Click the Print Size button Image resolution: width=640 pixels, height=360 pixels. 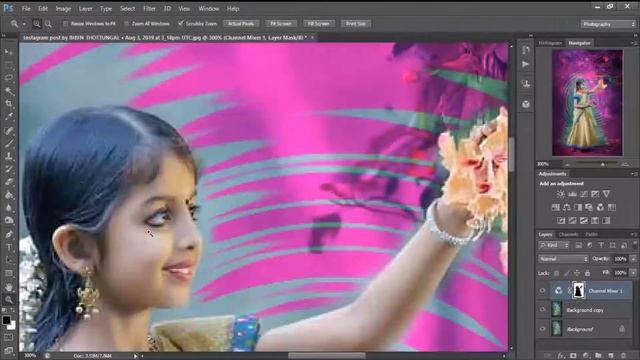point(356,24)
